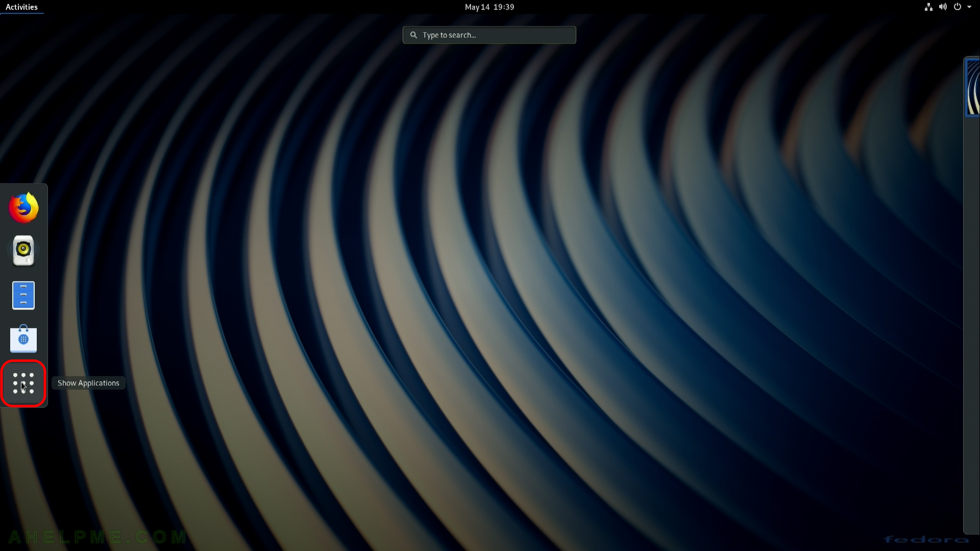Image resolution: width=980 pixels, height=551 pixels.
Task: Open the Files manager icon
Action: click(x=23, y=295)
